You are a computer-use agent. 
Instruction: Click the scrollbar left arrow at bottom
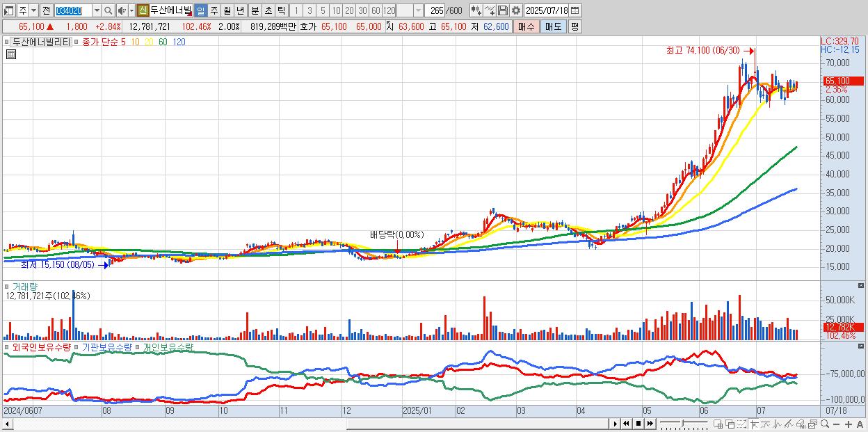pyautogui.click(x=6, y=424)
